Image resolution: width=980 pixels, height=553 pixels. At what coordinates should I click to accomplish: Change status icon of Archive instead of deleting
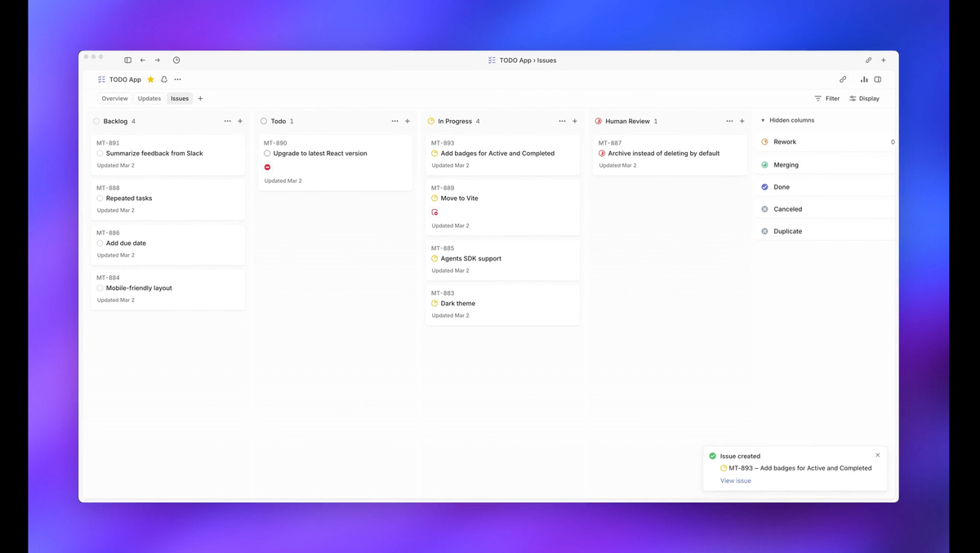602,154
